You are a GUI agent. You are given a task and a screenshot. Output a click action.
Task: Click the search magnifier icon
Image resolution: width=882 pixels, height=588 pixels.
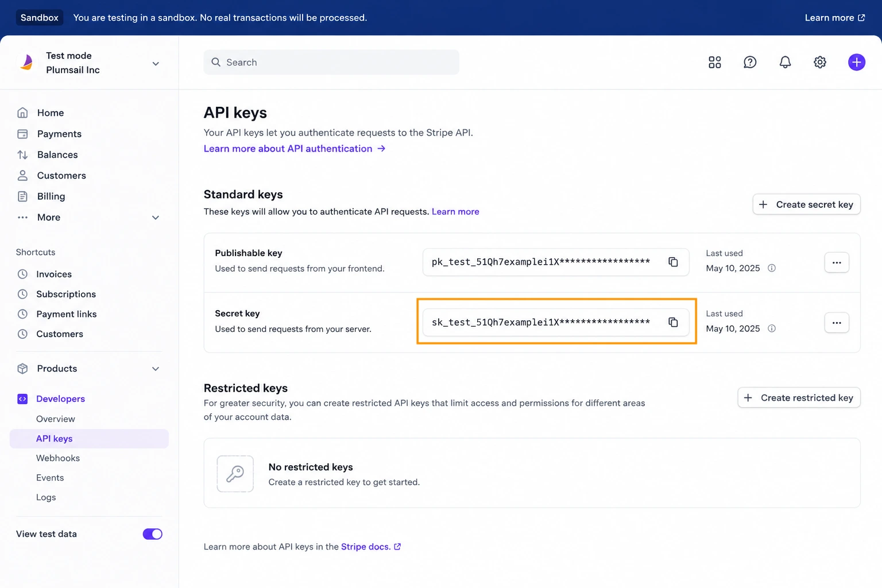(x=216, y=62)
